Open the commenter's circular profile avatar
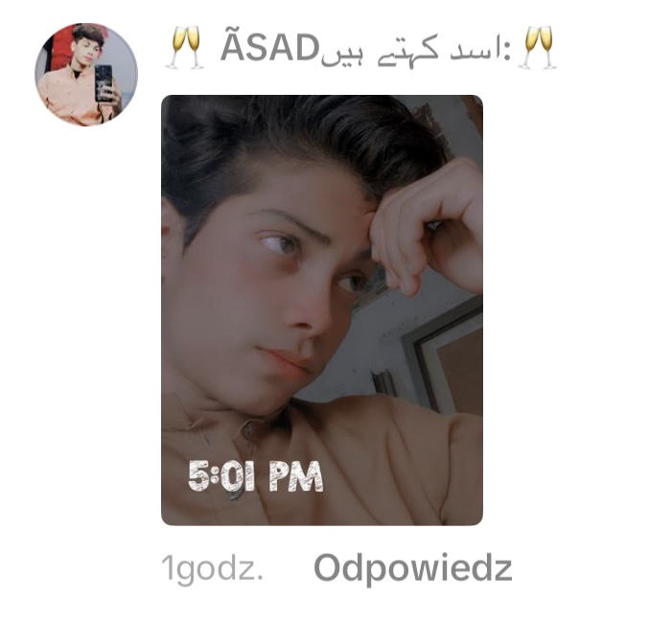 point(86,75)
